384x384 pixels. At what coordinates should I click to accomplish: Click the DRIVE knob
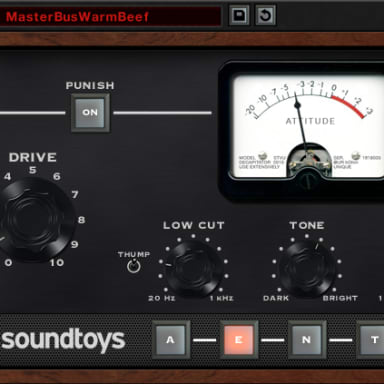33,220
